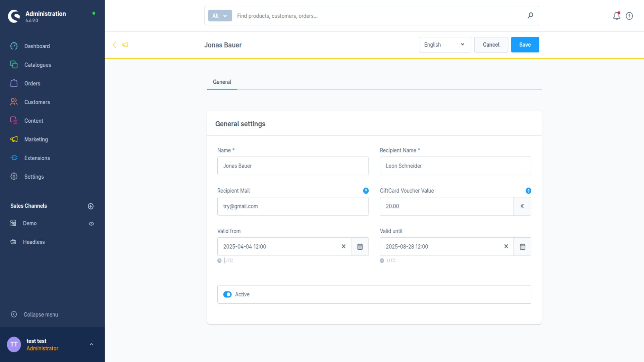Go back using the yellow chevron
Image resolution: width=644 pixels, height=362 pixels.
point(114,45)
